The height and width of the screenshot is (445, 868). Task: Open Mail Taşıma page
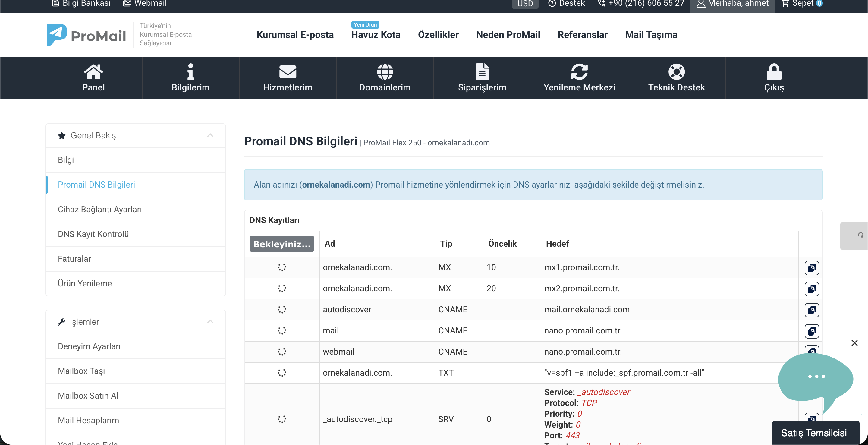click(x=651, y=35)
